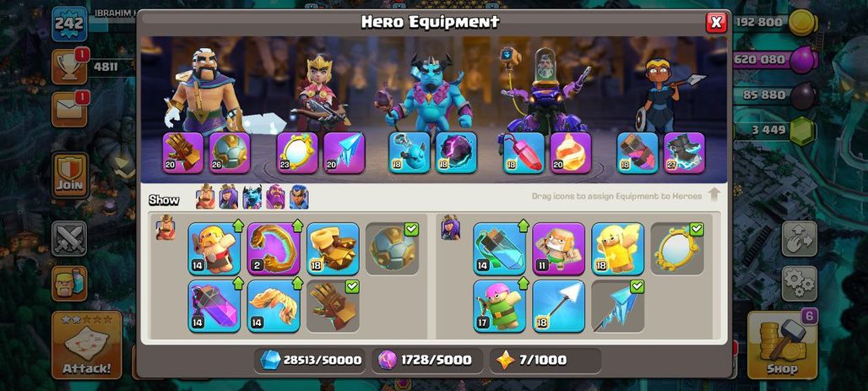Image resolution: width=868 pixels, height=391 pixels.
Task: Click the equipped Electro Boots slot level 27
Action: coord(684,153)
